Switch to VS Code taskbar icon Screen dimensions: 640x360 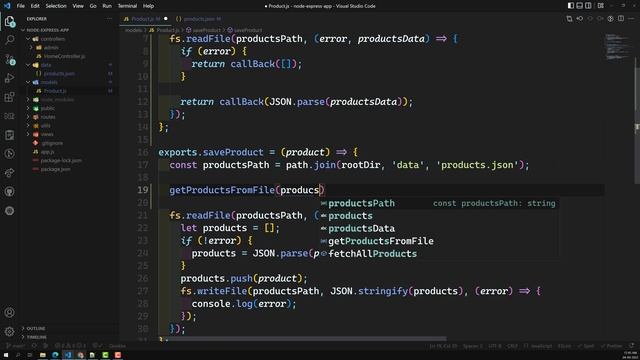point(68,355)
